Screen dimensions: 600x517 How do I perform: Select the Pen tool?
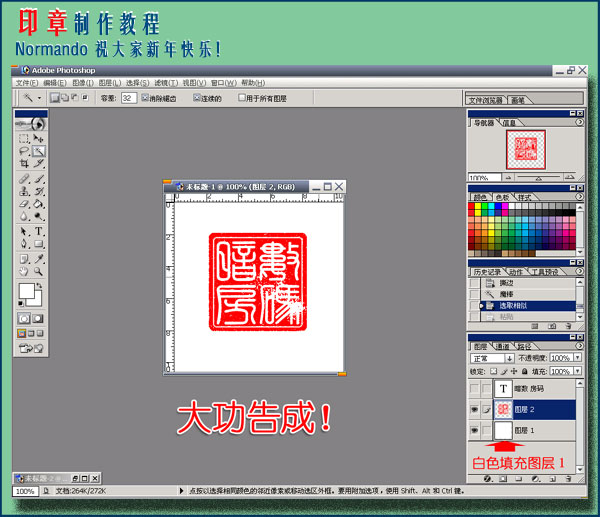[24, 244]
